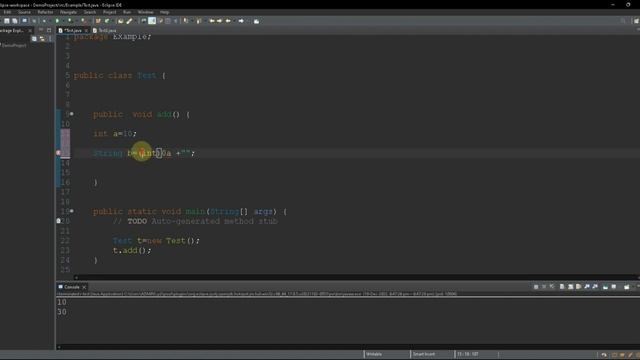Viewport: 640px width, 360px height.
Task: Close the Console view tab
Action: tap(84, 287)
